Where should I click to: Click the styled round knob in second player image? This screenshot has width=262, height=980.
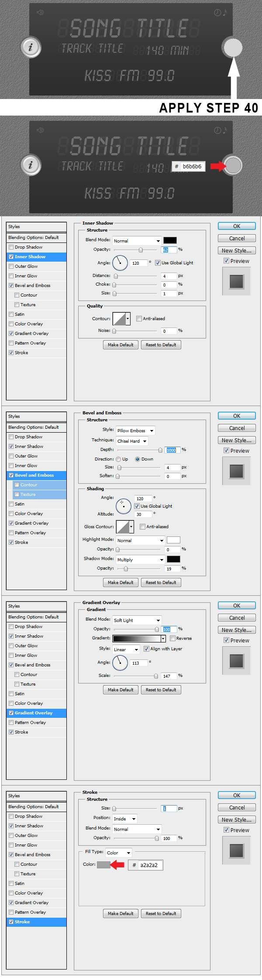(234, 165)
